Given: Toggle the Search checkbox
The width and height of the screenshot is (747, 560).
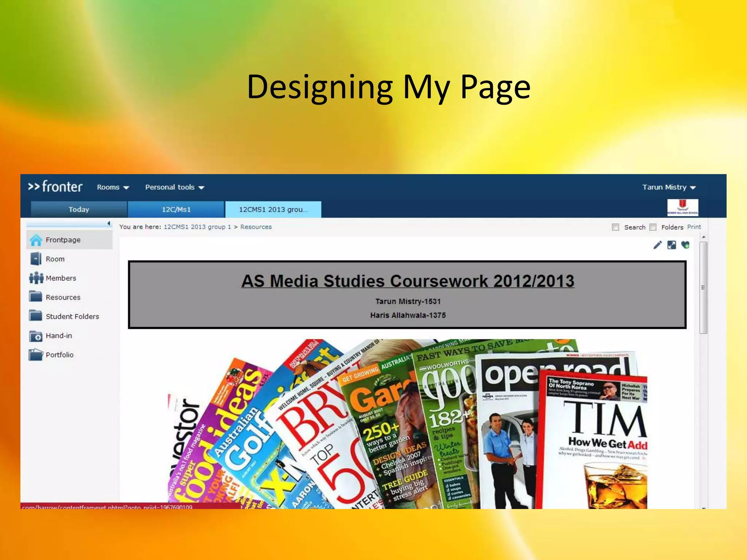Looking at the screenshot, I should [x=616, y=227].
